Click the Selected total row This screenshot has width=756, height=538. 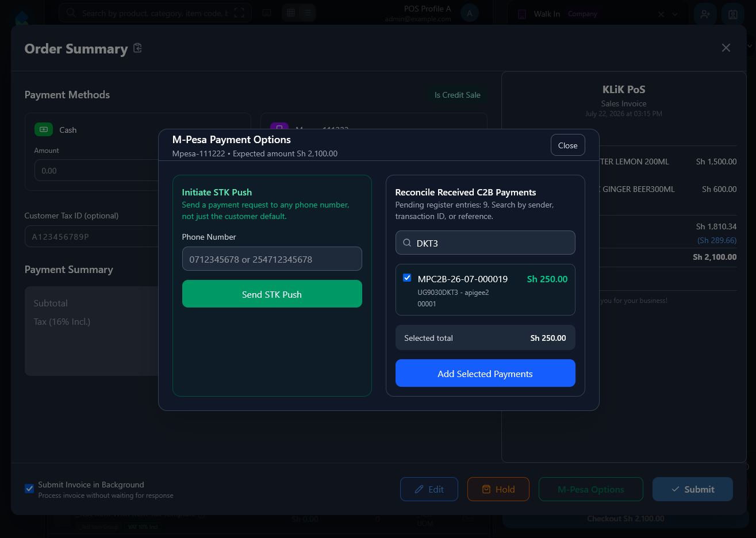tap(485, 337)
